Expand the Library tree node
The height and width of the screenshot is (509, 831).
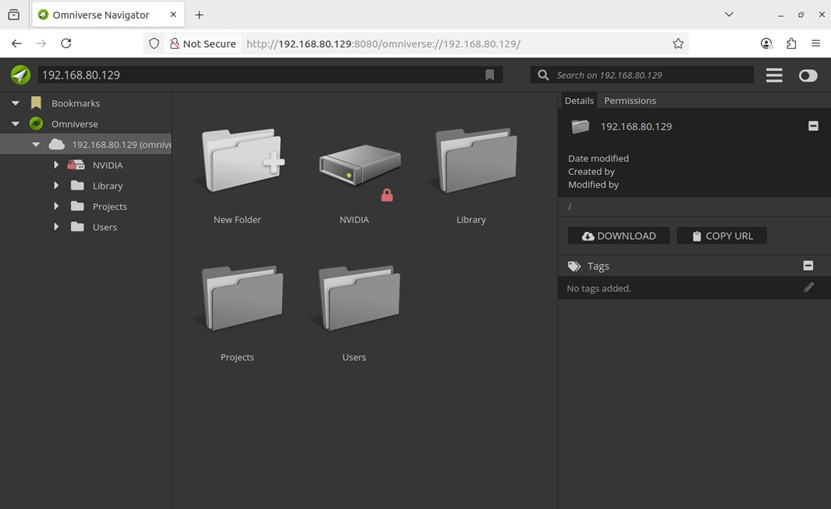tap(56, 186)
